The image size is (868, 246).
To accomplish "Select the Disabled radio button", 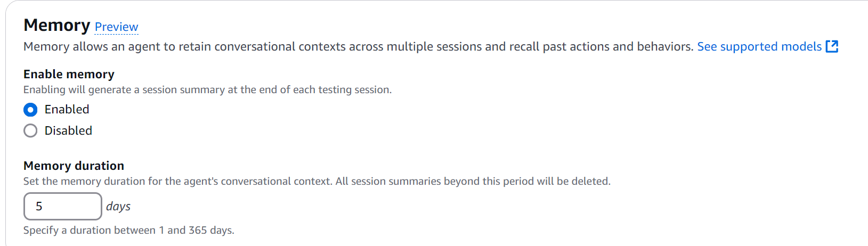I will coord(30,130).
